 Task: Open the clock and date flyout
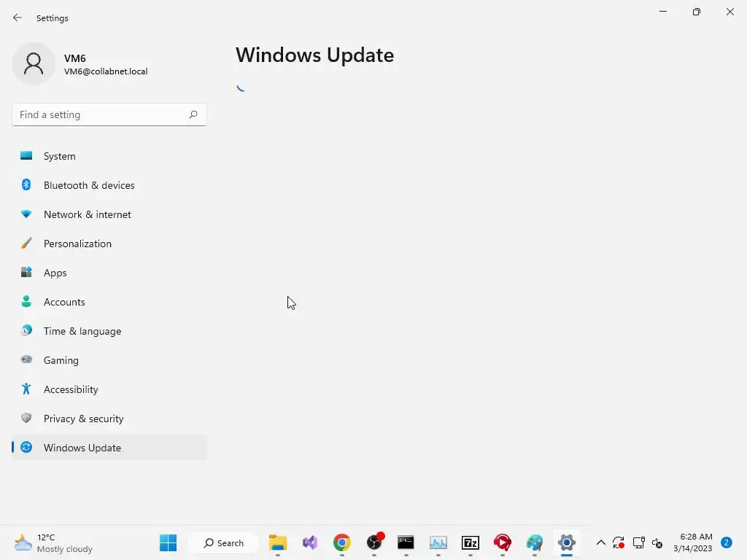(x=693, y=542)
